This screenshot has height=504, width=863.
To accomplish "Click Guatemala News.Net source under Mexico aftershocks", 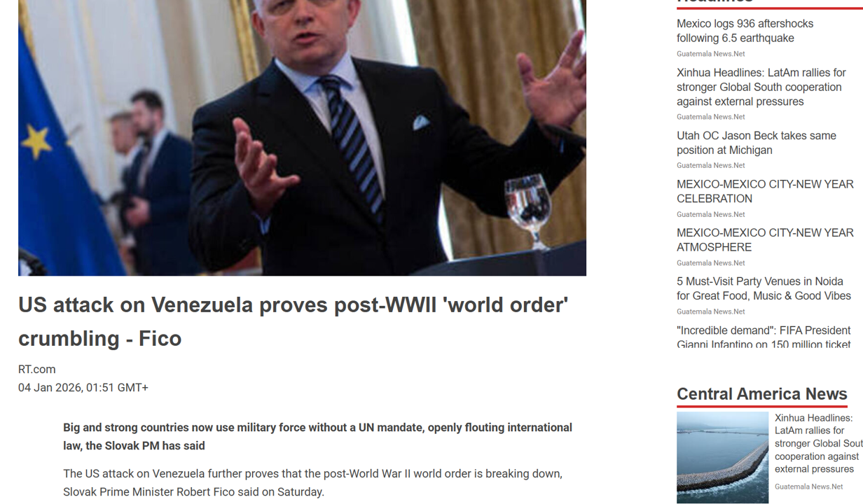I will click(710, 54).
